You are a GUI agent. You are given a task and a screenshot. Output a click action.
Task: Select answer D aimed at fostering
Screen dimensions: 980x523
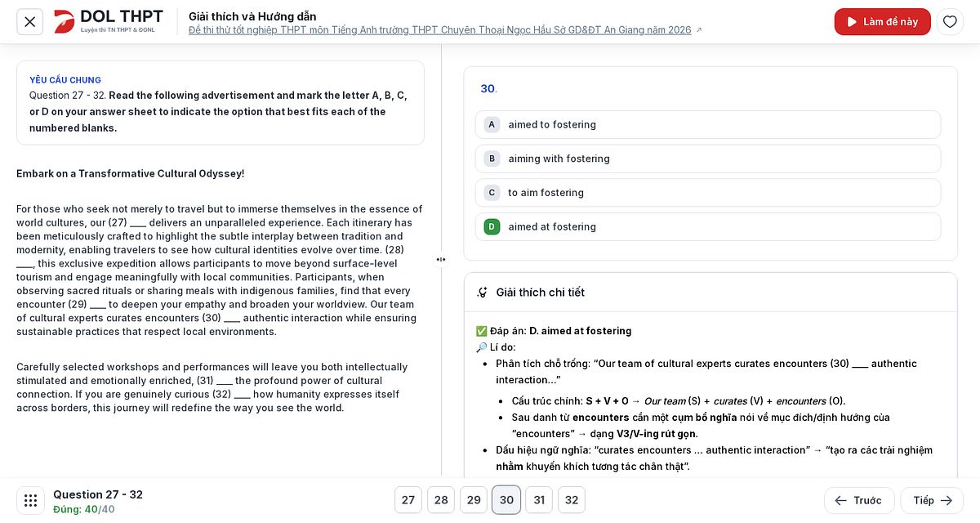[708, 227]
